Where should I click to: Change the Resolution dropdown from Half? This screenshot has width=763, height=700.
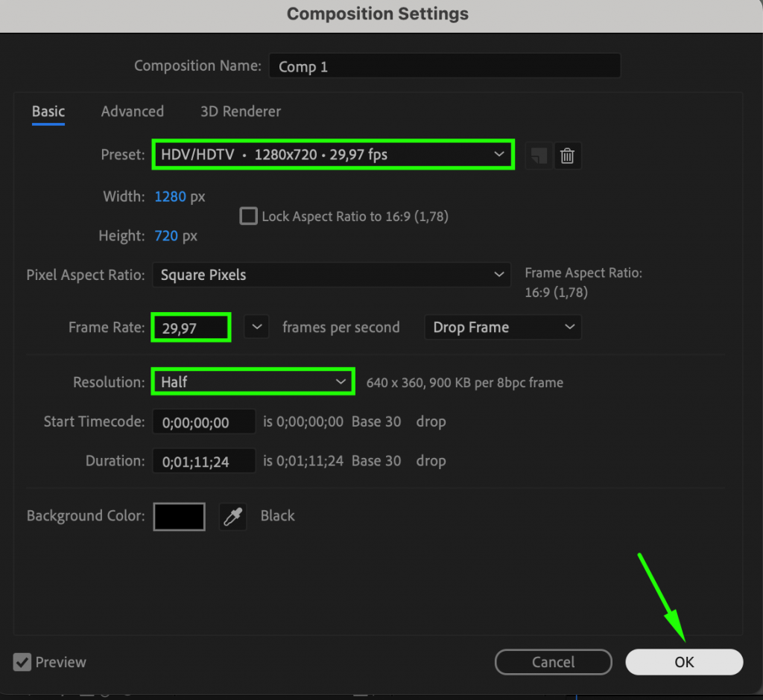pos(253,381)
